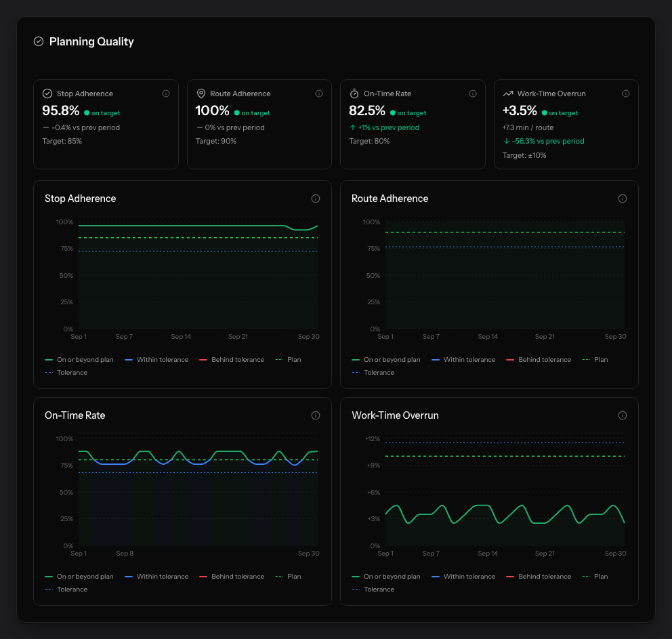Click the Target: 85% label
The width and height of the screenshot is (672, 639).
click(x=62, y=141)
